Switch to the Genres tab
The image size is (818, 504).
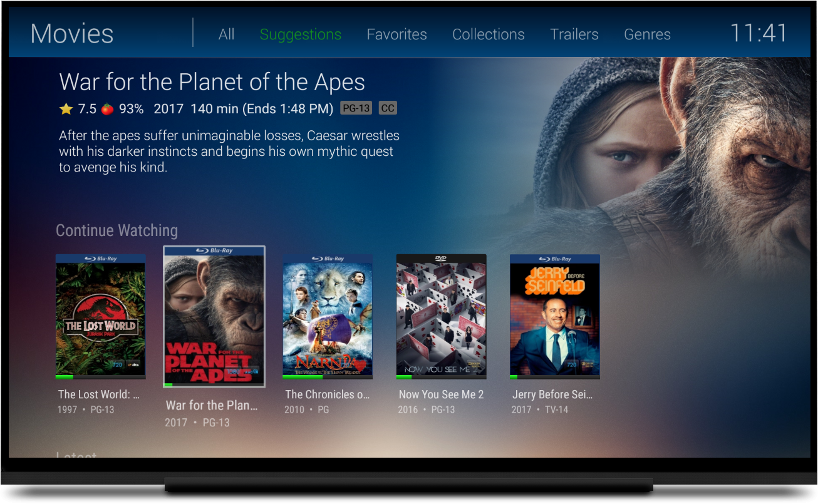(647, 34)
